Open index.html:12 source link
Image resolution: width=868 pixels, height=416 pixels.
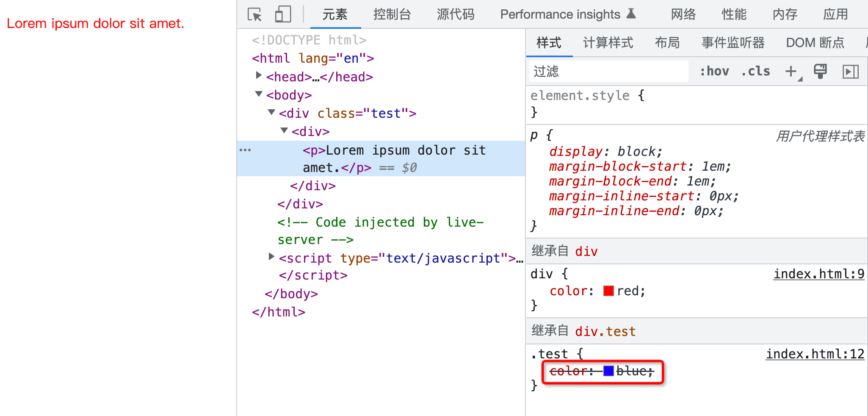tap(815, 354)
